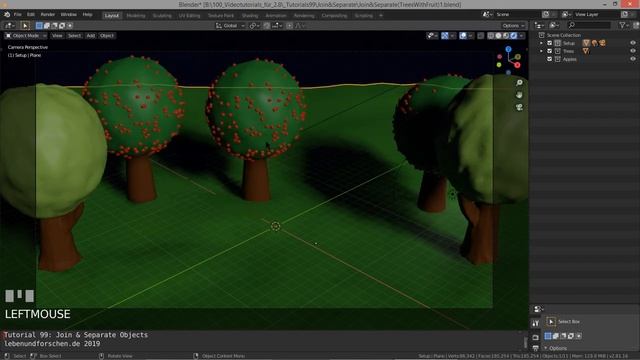This screenshot has width=640, height=360.
Task: Open the Object Mode selector
Action: click(x=26, y=36)
